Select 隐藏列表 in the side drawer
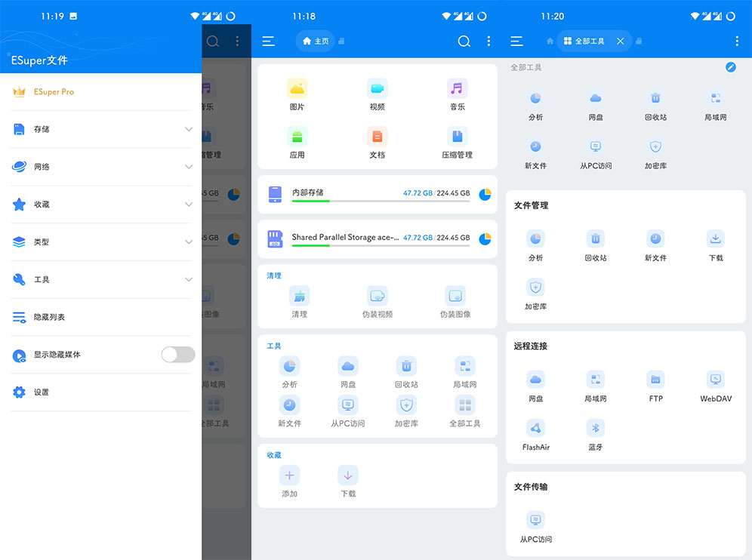Image resolution: width=752 pixels, height=560 pixels. tap(49, 317)
